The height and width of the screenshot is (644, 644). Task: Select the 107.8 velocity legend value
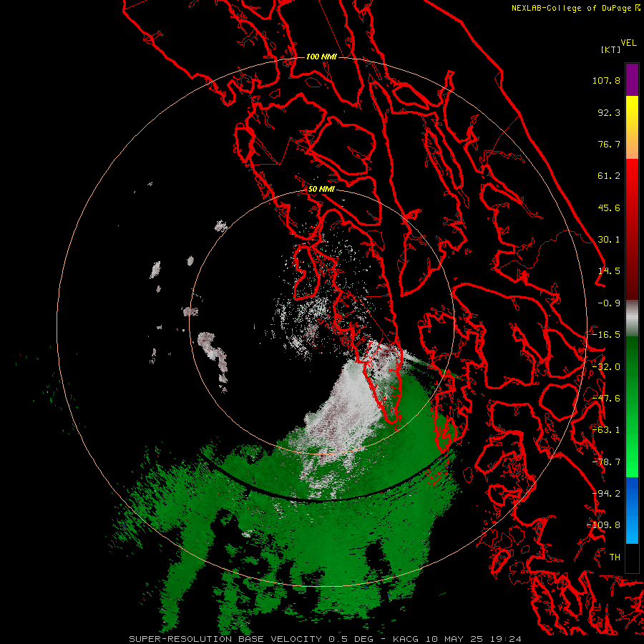pos(606,80)
